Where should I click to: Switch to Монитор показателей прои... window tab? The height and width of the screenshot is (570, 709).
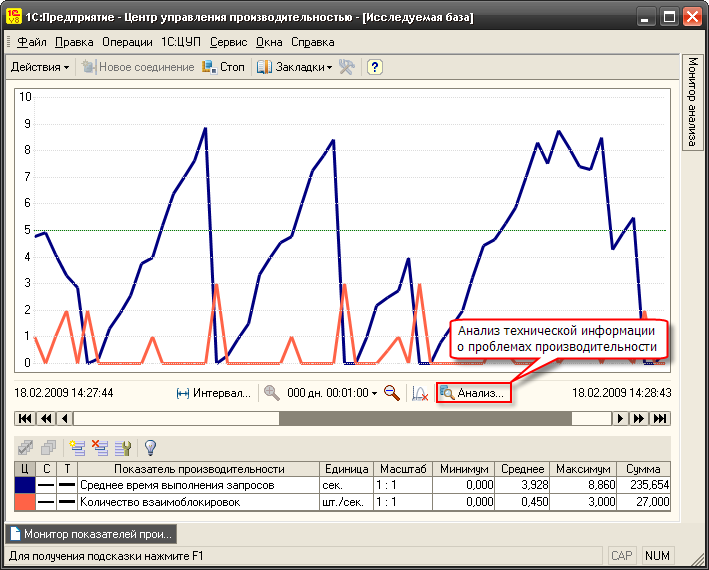[91, 534]
